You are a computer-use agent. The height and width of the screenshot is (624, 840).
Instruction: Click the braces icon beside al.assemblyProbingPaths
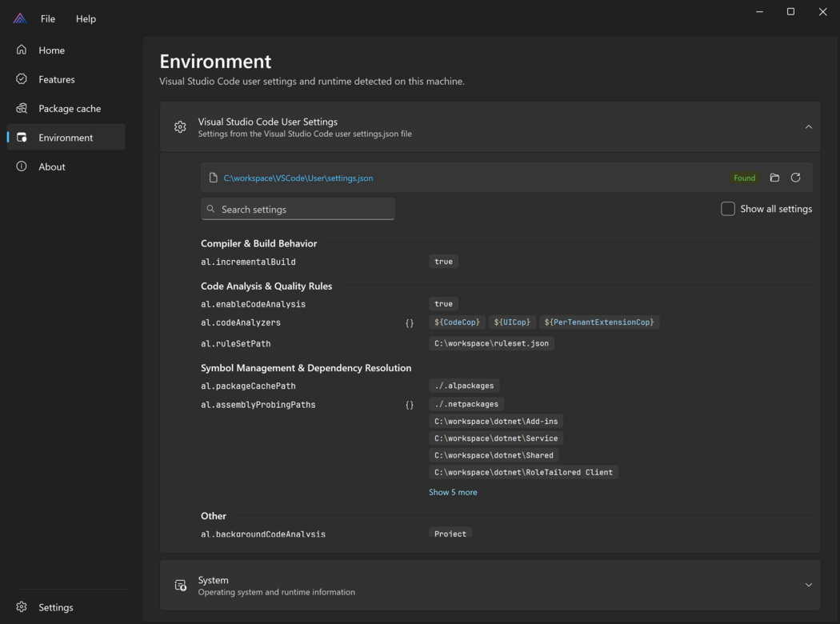click(x=410, y=405)
